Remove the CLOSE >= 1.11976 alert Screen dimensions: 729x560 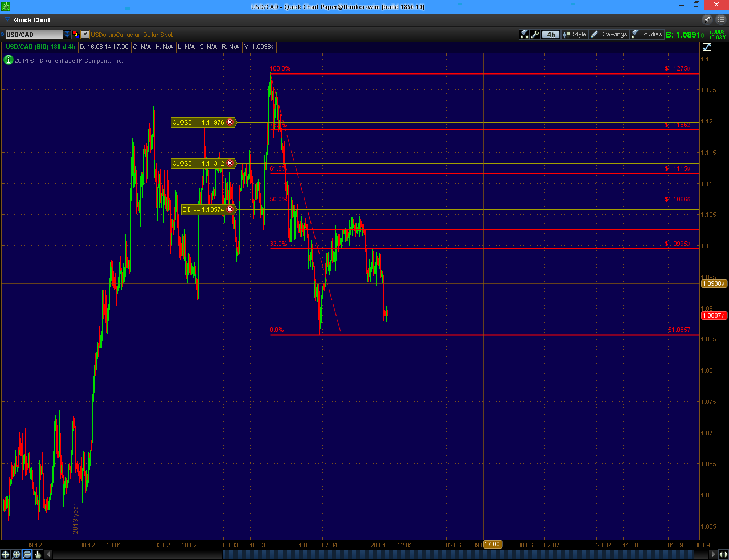point(230,122)
